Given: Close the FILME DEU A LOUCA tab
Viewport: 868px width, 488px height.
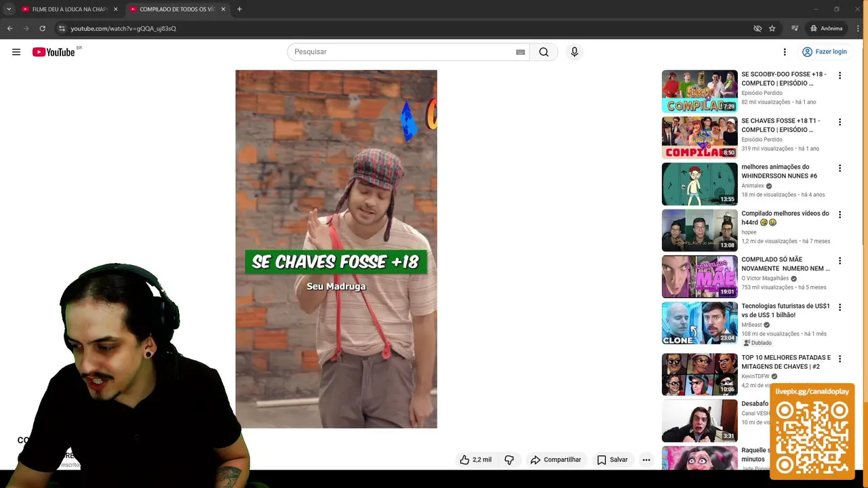Looking at the screenshot, I should 115,9.
